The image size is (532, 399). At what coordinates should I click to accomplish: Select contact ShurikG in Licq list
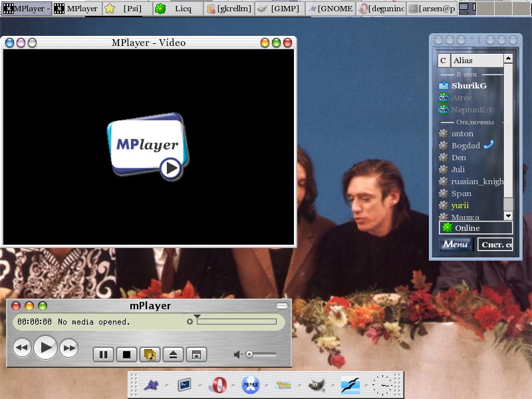click(x=470, y=86)
